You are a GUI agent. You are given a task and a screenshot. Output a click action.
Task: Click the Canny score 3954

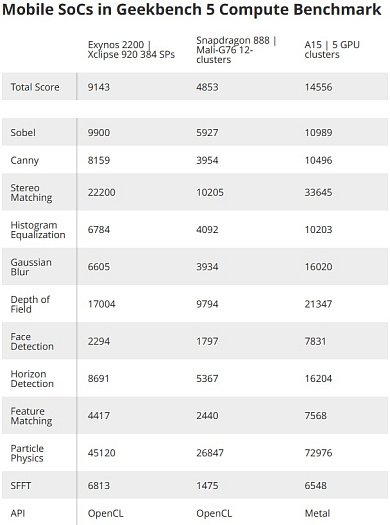coord(207,160)
